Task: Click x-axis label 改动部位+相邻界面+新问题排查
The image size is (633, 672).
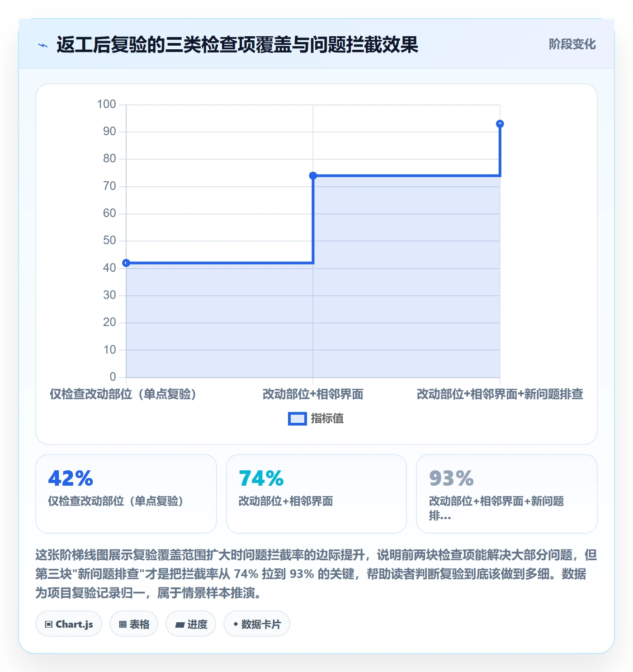Action: click(x=500, y=394)
